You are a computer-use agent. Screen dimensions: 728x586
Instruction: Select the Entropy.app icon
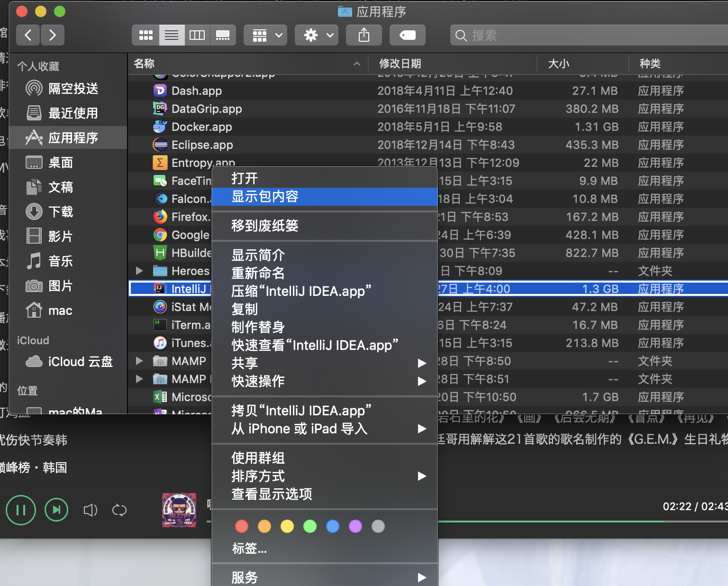[160, 163]
